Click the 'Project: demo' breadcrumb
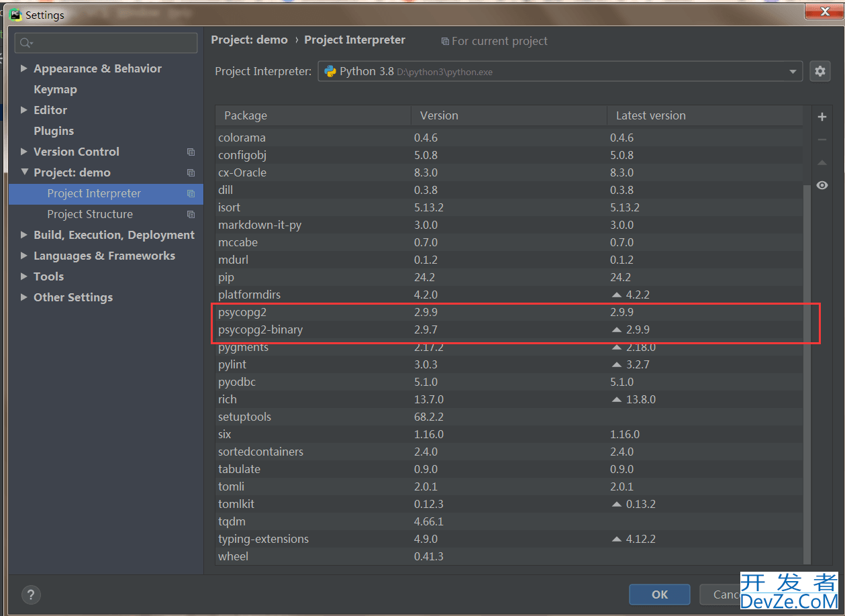Image resolution: width=845 pixels, height=616 pixels. pyautogui.click(x=249, y=40)
